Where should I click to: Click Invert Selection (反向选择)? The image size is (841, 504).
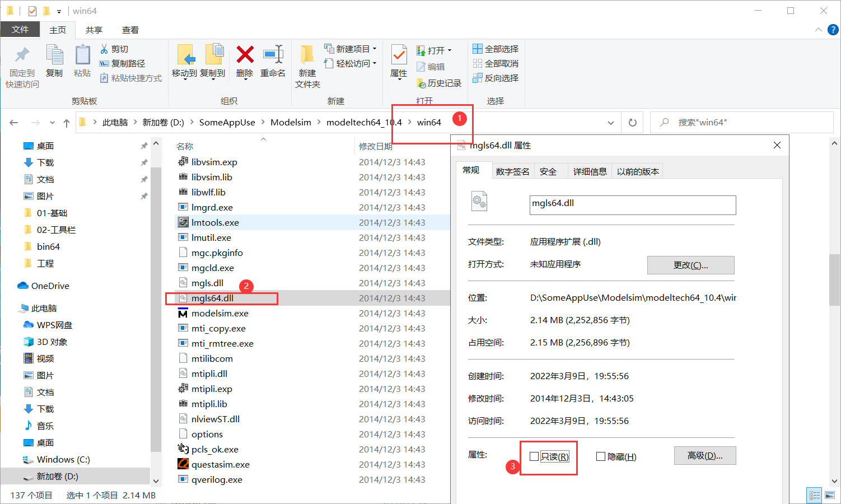coord(496,78)
